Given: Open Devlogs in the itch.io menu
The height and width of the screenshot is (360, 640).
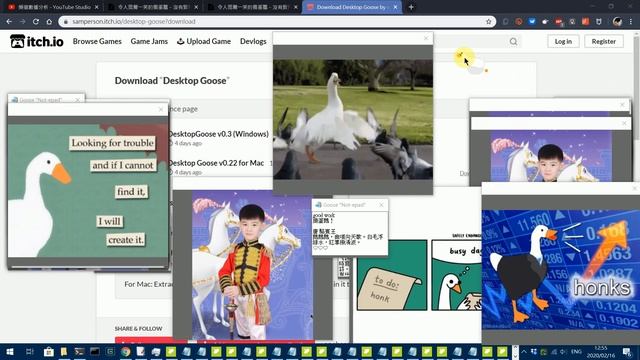Looking at the screenshot, I should (x=253, y=41).
